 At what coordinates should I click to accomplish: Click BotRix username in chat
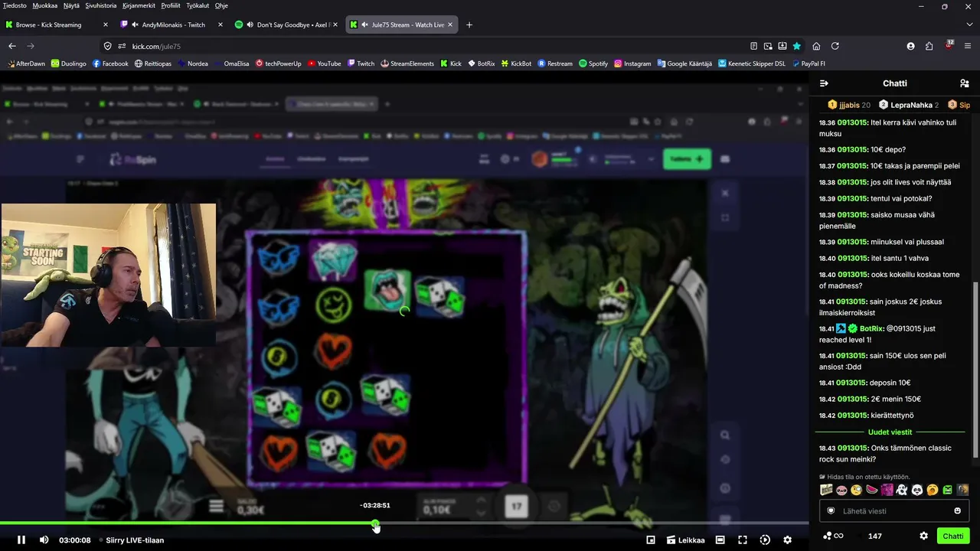point(871,329)
